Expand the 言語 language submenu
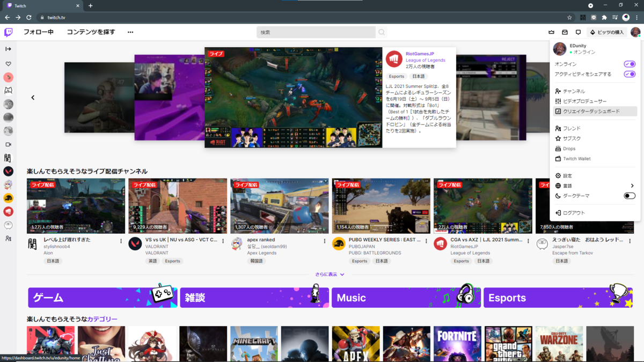Viewport: 644px width, 362px height. (x=595, y=186)
